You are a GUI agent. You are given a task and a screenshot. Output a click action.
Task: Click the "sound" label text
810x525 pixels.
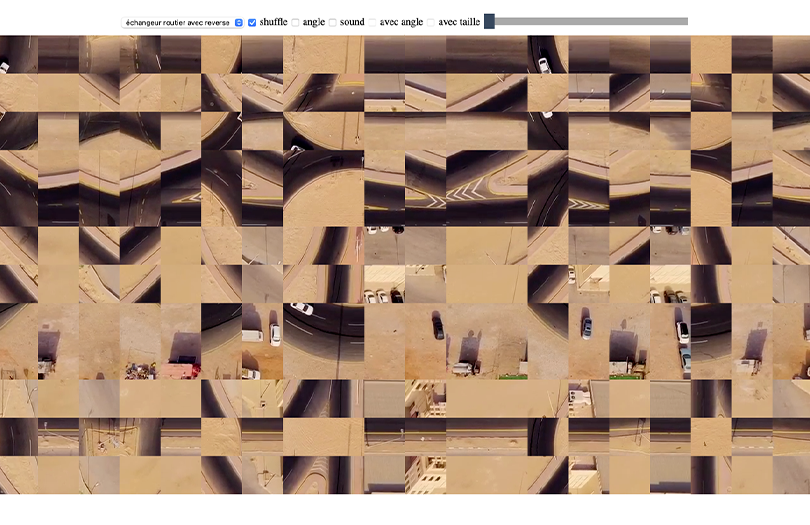352,22
